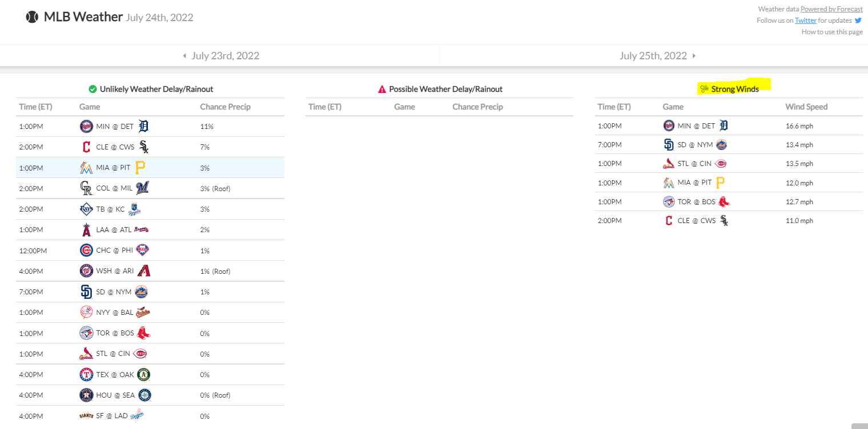868x429 pixels.
Task: Go to previous day July 23rd, 2022
Action: [x=221, y=56]
